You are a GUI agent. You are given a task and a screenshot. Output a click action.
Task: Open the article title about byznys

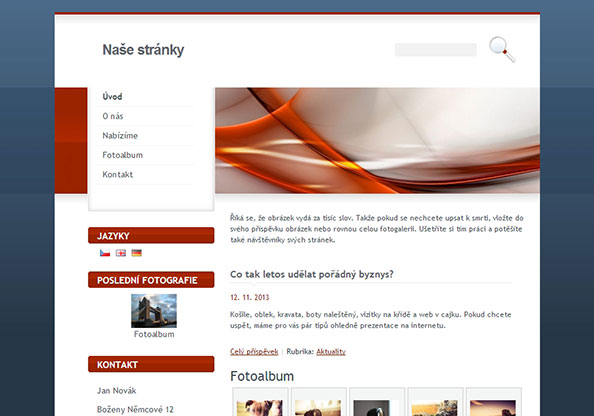pos(312,274)
